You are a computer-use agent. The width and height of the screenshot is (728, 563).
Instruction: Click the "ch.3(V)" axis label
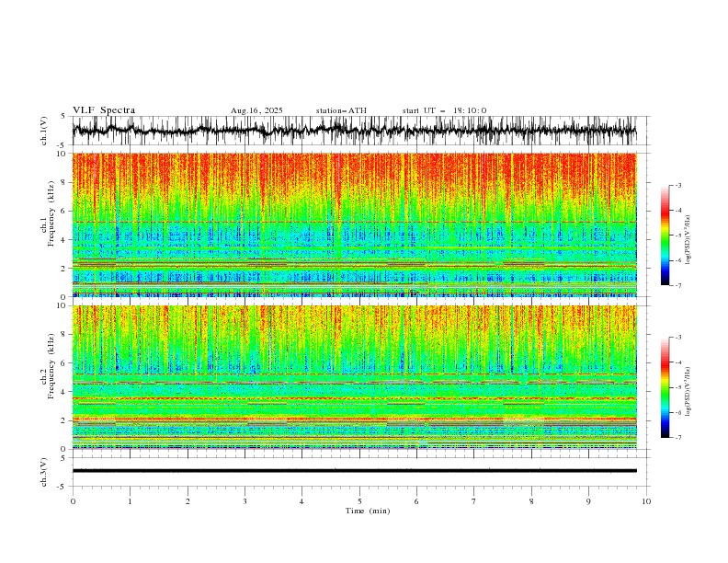44,472
